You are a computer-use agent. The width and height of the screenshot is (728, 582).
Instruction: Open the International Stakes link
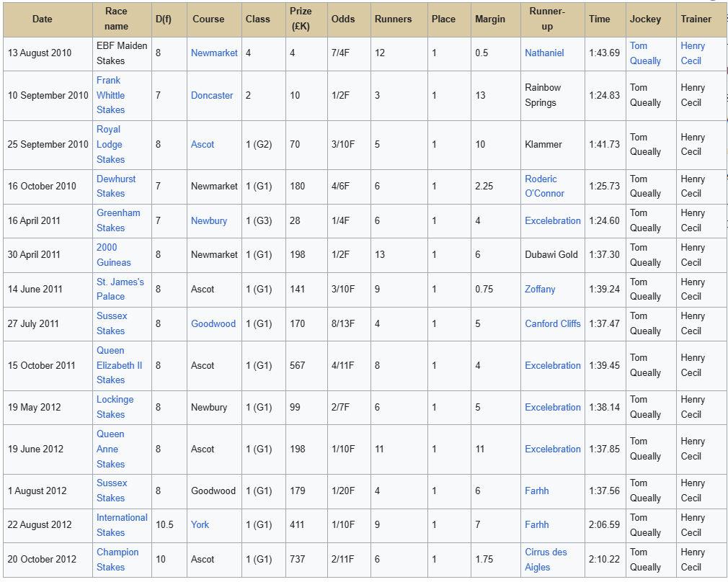point(122,525)
